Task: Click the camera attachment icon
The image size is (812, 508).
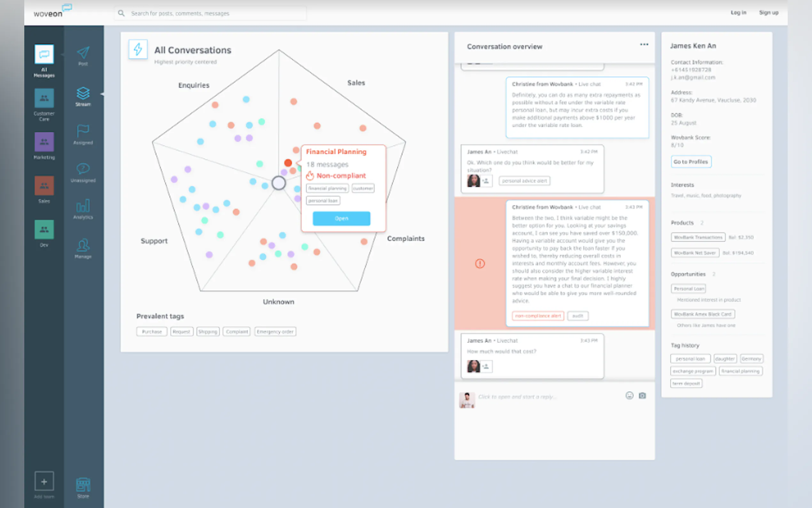Action: tap(642, 396)
